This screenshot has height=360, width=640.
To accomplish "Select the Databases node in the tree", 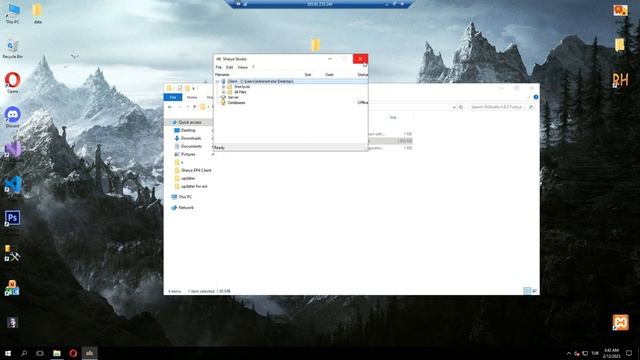I will [x=236, y=103].
